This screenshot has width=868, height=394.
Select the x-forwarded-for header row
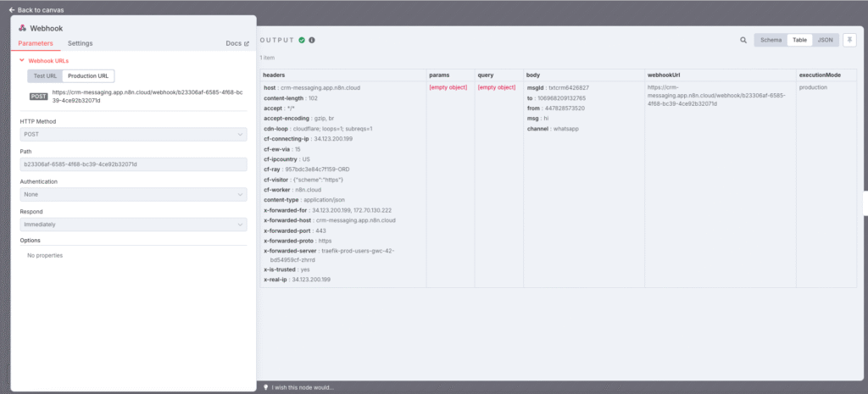[x=327, y=210]
